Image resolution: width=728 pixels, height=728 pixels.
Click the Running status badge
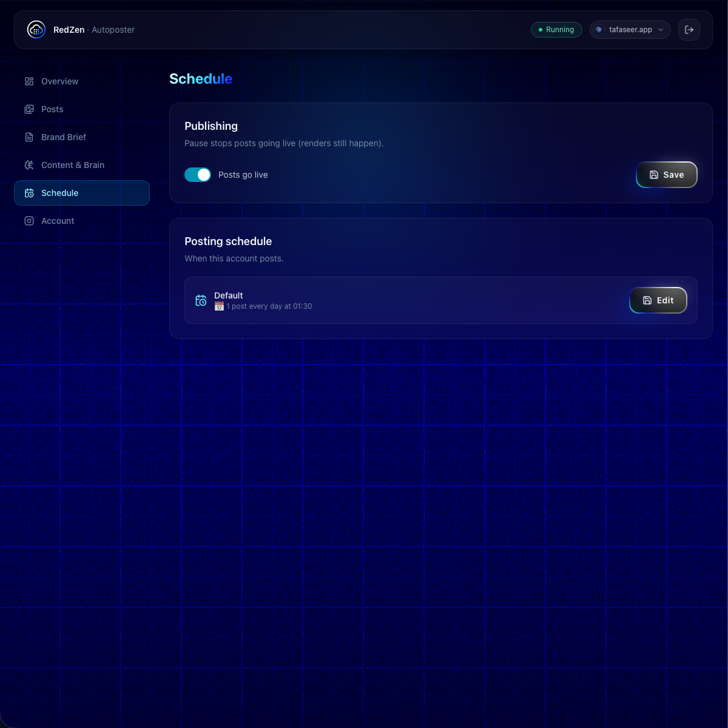point(556,30)
